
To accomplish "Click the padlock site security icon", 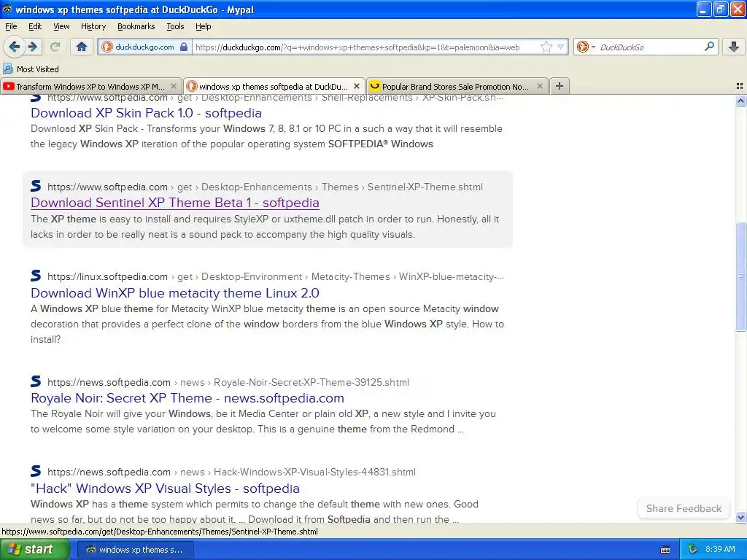I will [x=184, y=47].
